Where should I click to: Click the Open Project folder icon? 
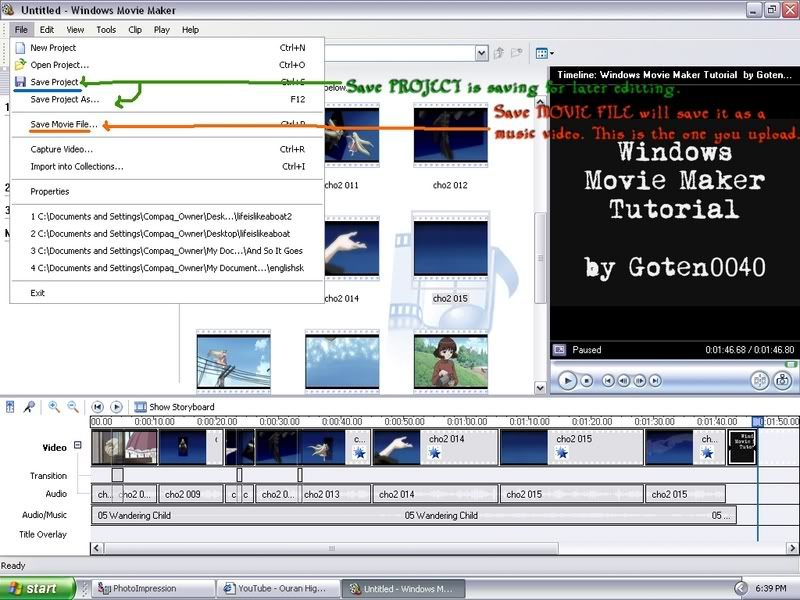[20, 65]
